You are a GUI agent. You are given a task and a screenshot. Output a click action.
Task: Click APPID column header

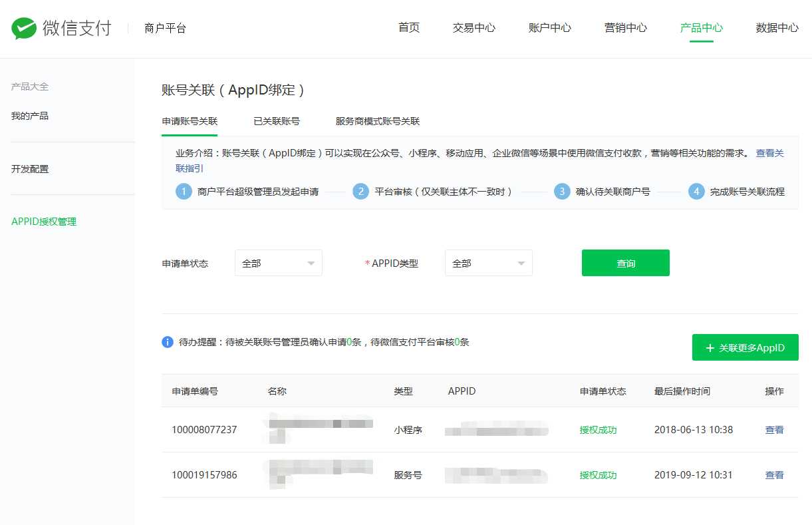click(x=462, y=391)
